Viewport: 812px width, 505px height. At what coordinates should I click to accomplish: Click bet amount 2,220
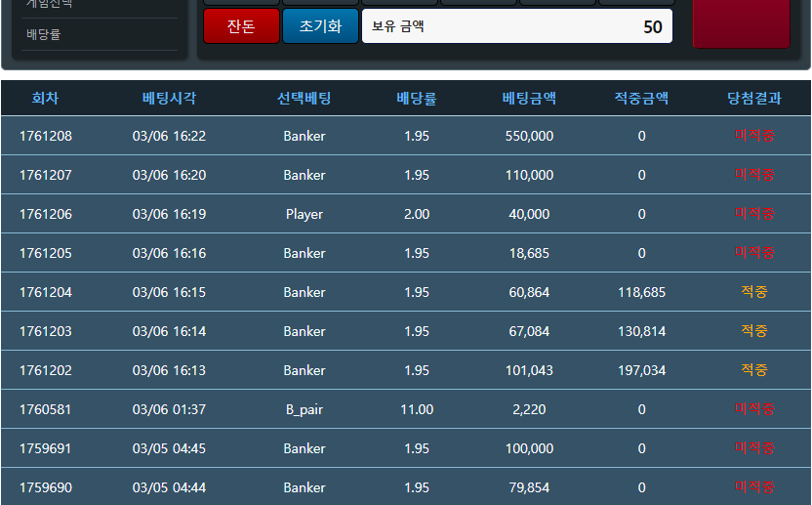pos(529,409)
